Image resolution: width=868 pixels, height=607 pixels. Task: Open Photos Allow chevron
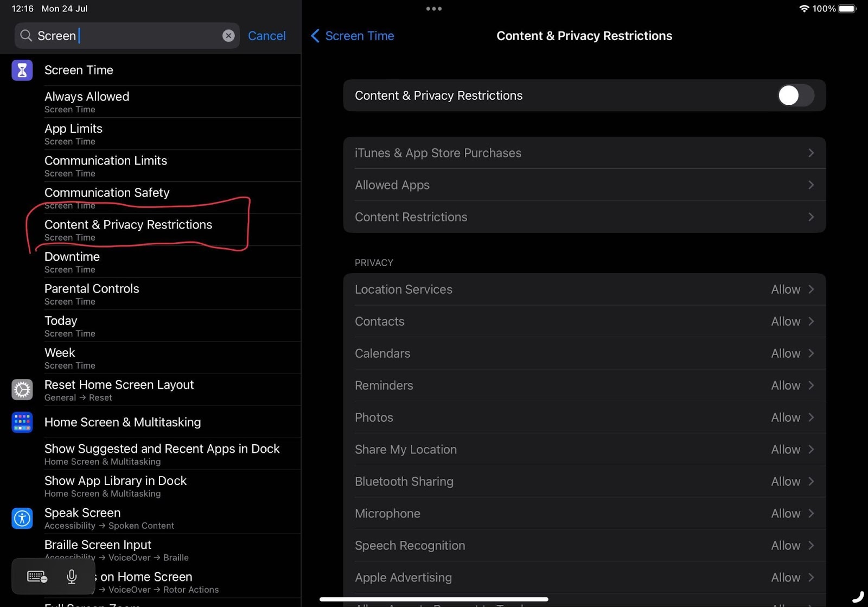811,418
